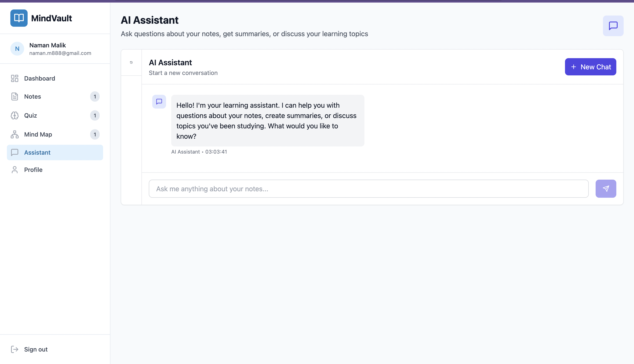Click the MindVault book logo
Viewport: 634px width, 364px height.
[x=19, y=18]
